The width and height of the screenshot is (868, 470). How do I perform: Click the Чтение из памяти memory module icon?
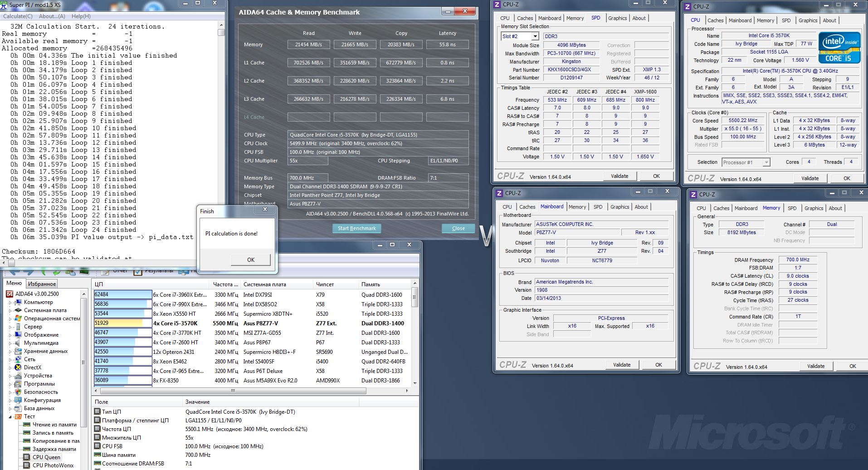click(27, 425)
